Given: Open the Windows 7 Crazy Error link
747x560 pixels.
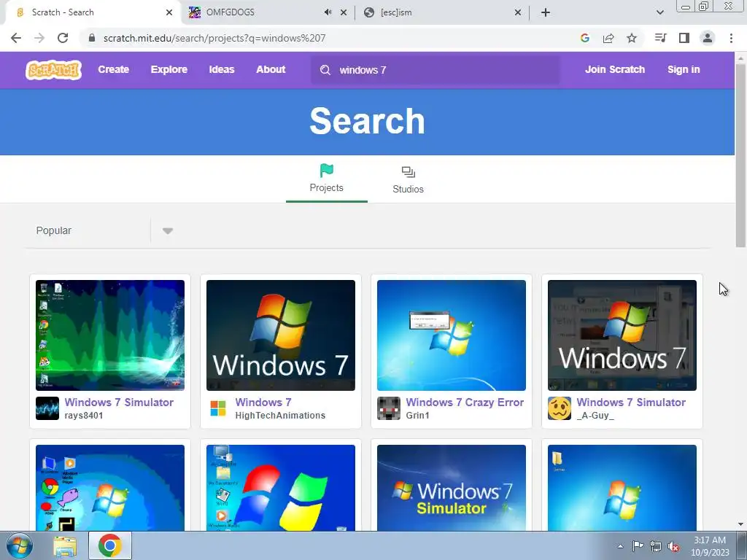Looking at the screenshot, I should tap(465, 402).
